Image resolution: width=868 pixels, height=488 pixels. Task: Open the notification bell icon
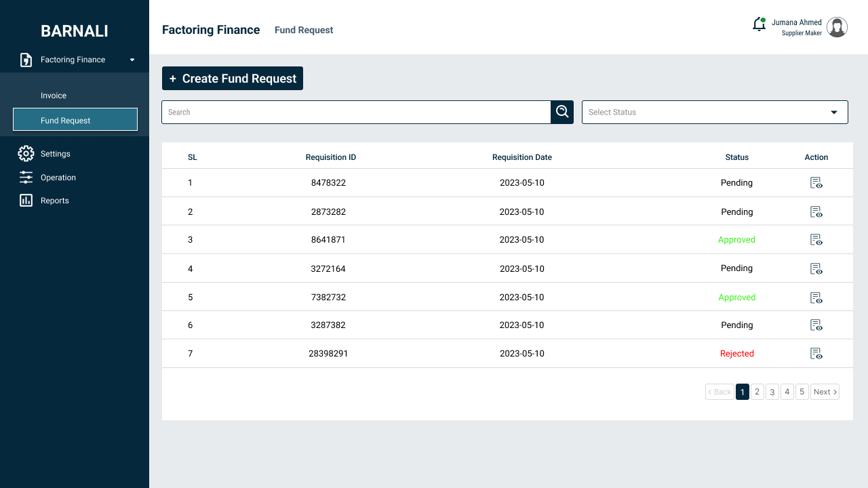(x=759, y=24)
